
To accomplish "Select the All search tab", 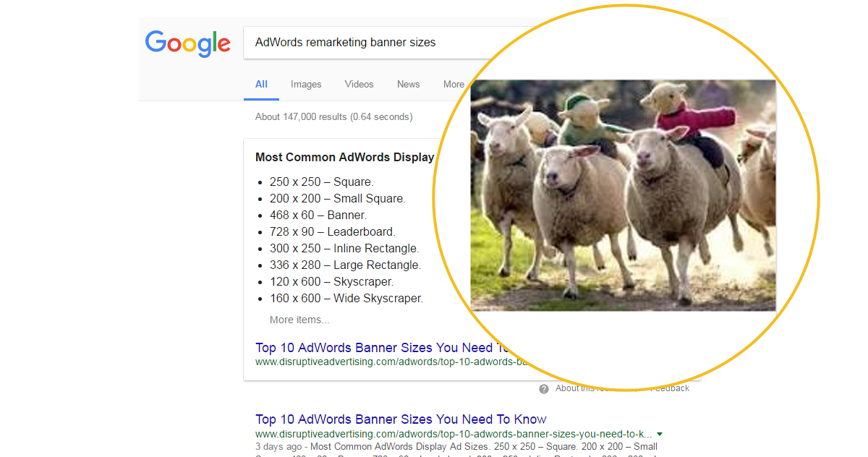I will (x=261, y=85).
